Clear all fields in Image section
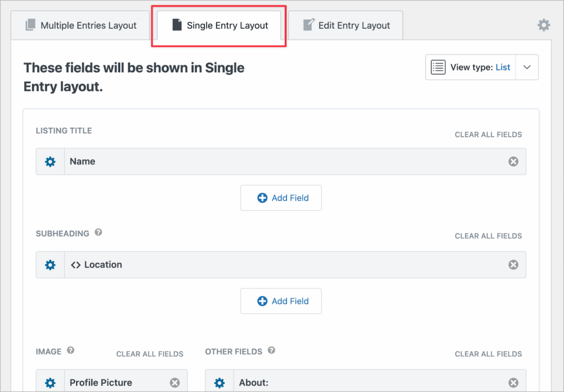Viewport: 564px width, 392px height. click(150, 354)
